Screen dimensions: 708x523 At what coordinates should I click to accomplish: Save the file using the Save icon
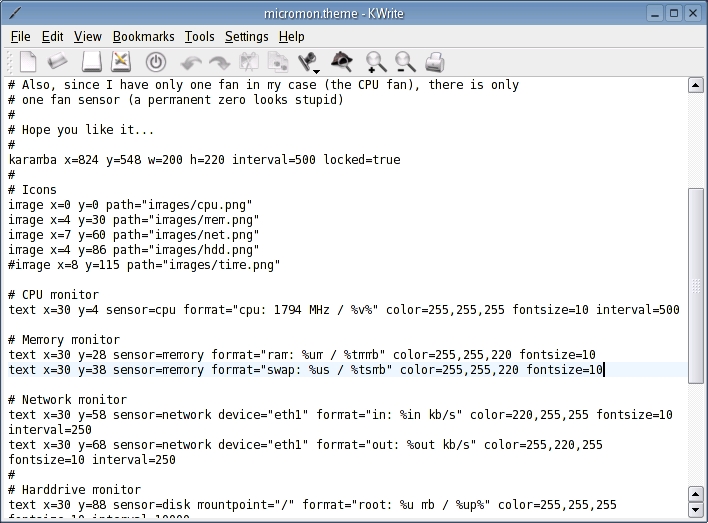(x=91, y=62)
